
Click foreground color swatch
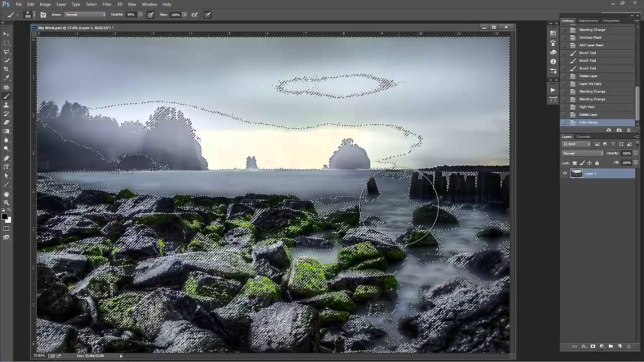click(x=4, y=217)
